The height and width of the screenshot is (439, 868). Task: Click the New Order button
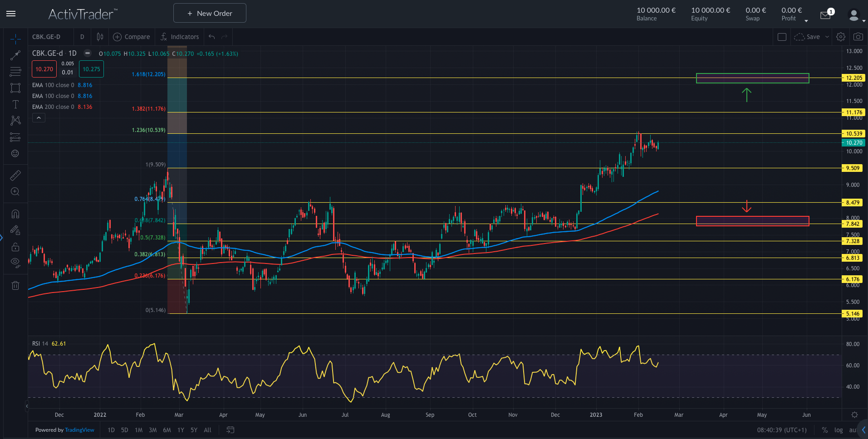[x=210, y=13]
